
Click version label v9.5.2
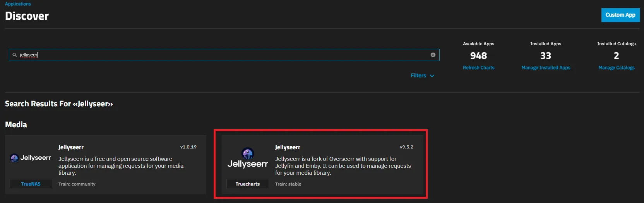pyautogui.click(x=406, y=147)
